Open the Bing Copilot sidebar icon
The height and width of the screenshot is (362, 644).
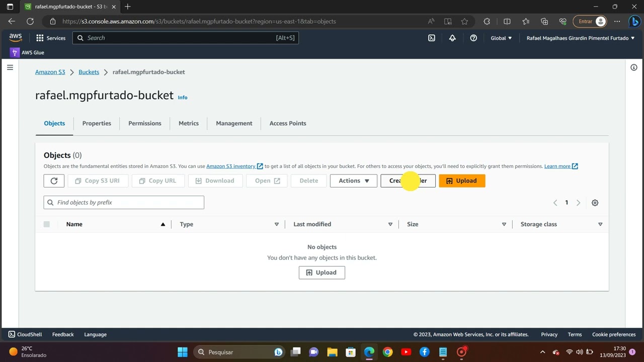[x=634, y=21]
